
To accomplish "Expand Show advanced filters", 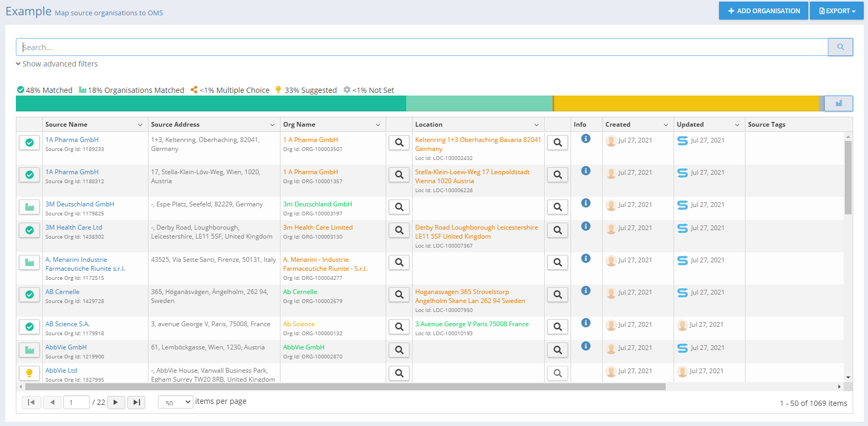I will [x=57, y=64].
